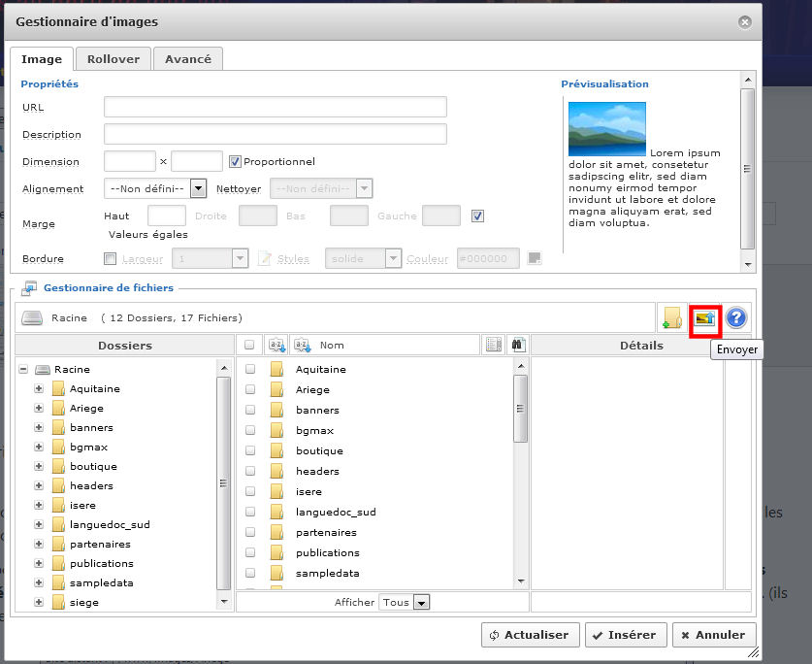This screenshot has width=812, height=664.
Task: Check the banners row checkbox
Action: tap(250, 410)
